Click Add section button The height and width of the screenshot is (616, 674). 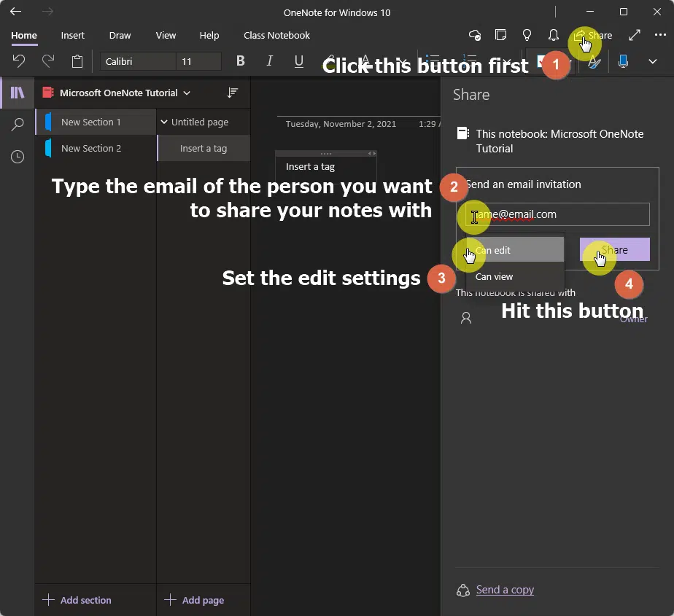(x=77, y=600)
